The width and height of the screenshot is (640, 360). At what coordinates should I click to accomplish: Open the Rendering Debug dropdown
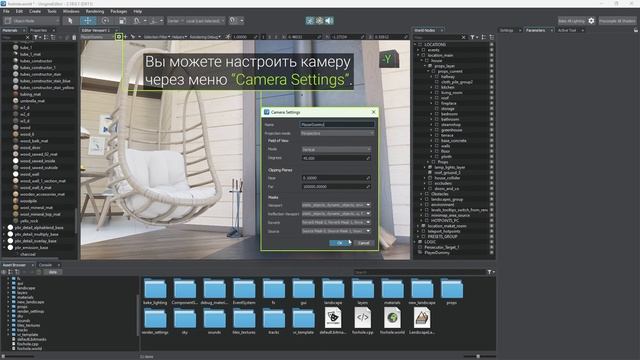[204, 37]
